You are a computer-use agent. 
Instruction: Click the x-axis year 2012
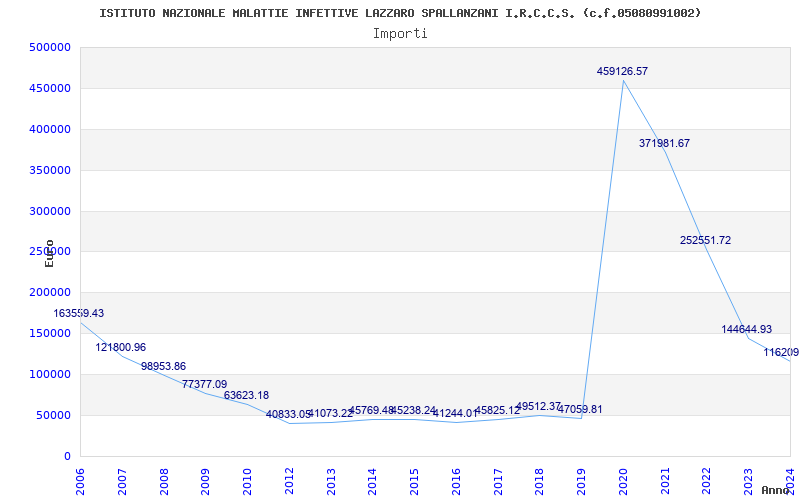[289, 482]
